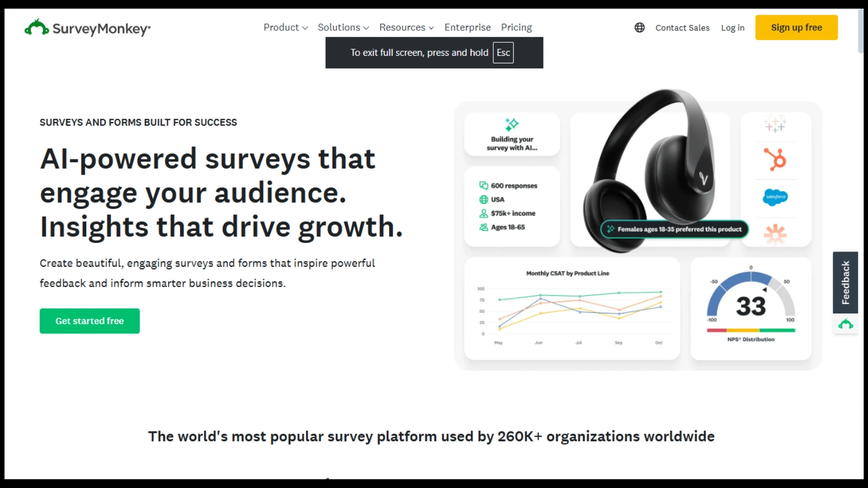
Task: Click the SurveyMonkey logo
Action: [x=87, y=28]
